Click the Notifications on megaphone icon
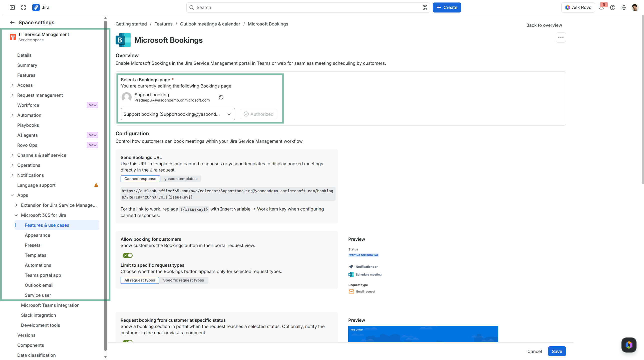Viewport: 644px width, 360px height. click(351, 267)
